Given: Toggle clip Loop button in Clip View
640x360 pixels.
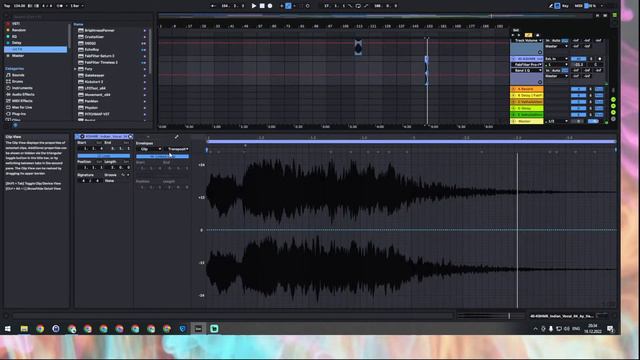Looking at the screenshot, I should [104, 156].
